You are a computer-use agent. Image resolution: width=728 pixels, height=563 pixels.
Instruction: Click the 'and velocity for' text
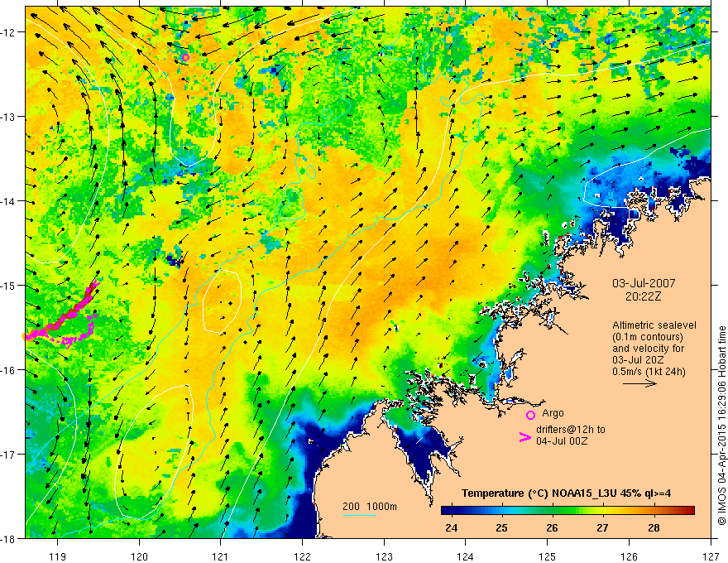648,349
